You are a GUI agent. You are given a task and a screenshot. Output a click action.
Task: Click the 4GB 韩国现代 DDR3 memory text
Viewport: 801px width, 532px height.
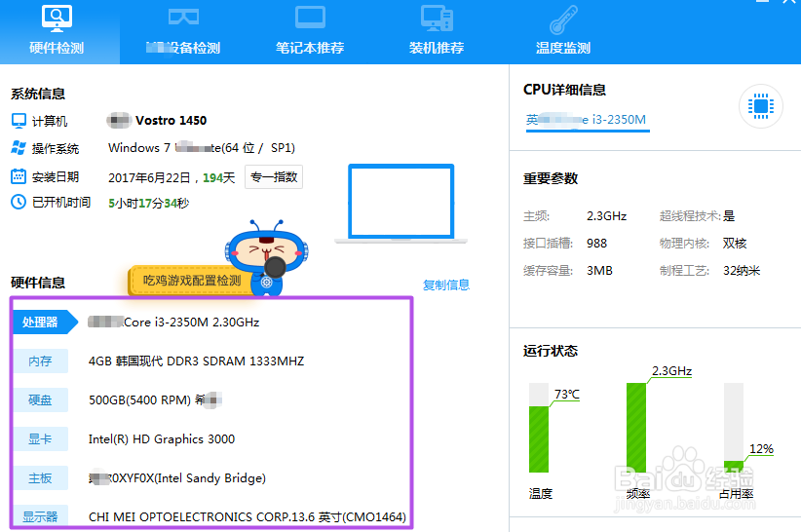[x=196, y=361]
